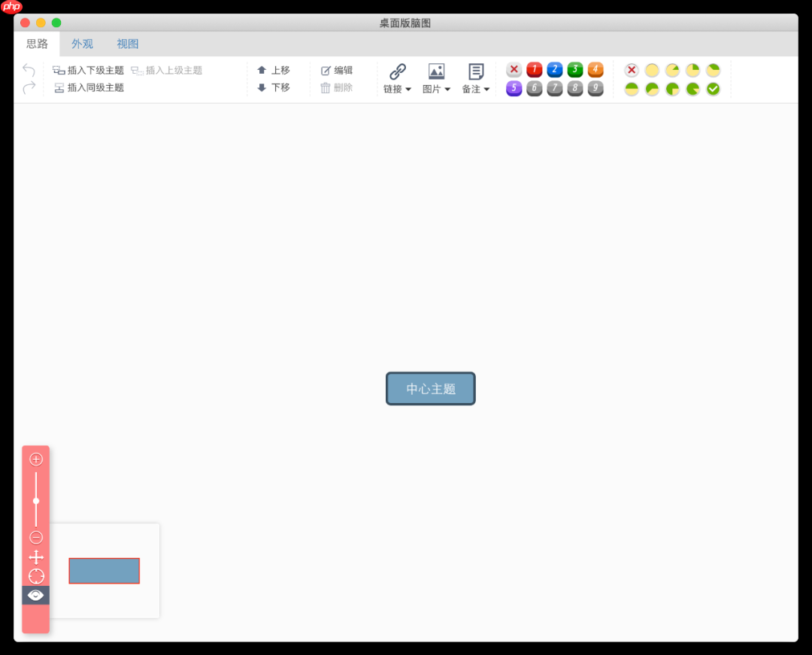This screenshot has width=812, height=655.
Task: Set priority 1 red badge
Action: [535, 69]
